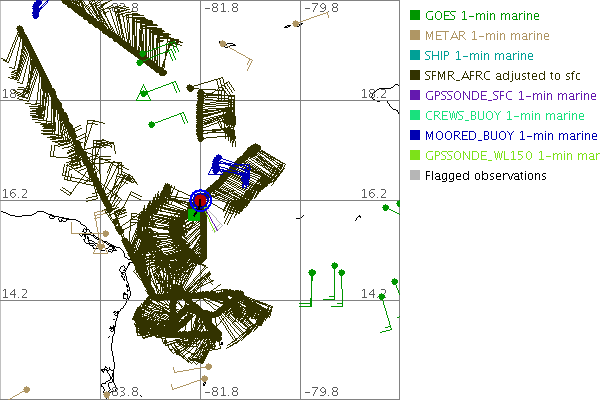
Task: Click the blue MOORED_BUOY legend swatch
Action: 415,136
